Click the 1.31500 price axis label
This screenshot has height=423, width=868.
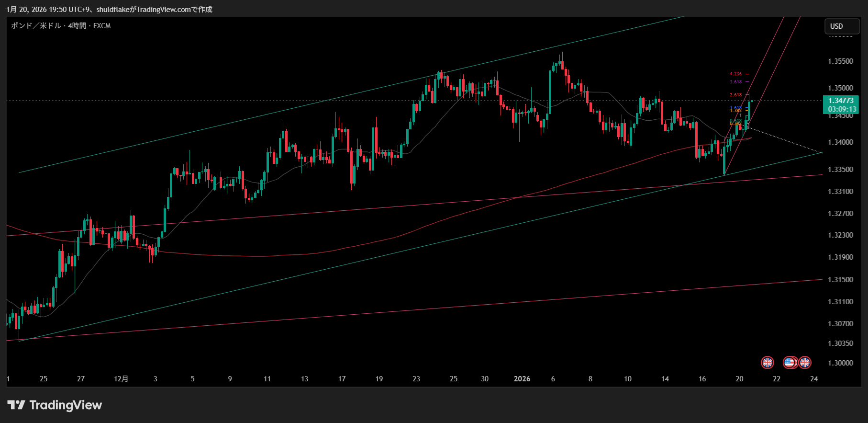point(840,280)
